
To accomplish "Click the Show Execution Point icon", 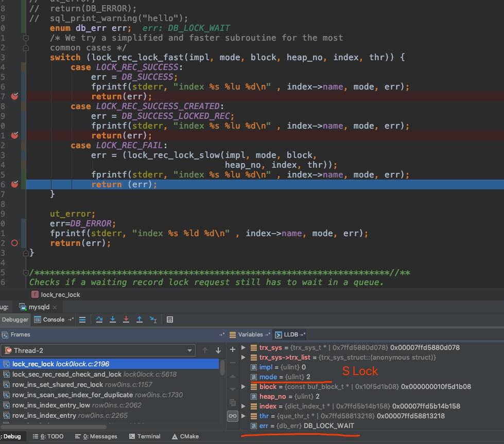I will point(82,319).
